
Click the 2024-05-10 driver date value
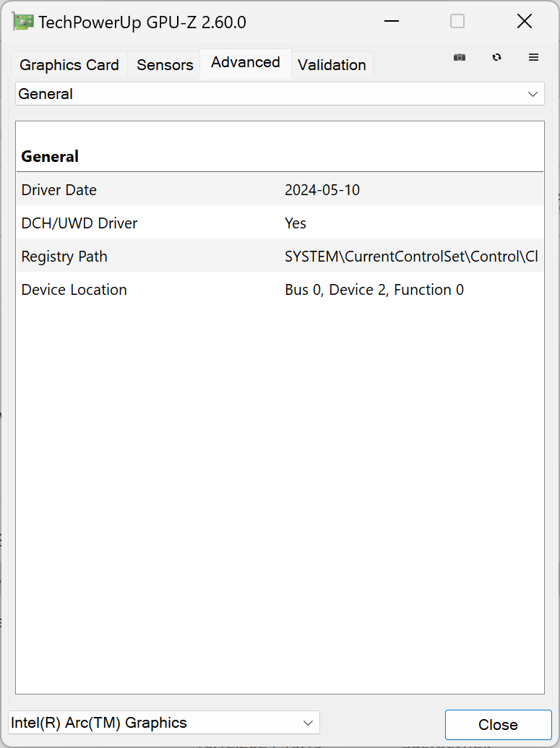[322, 190]
